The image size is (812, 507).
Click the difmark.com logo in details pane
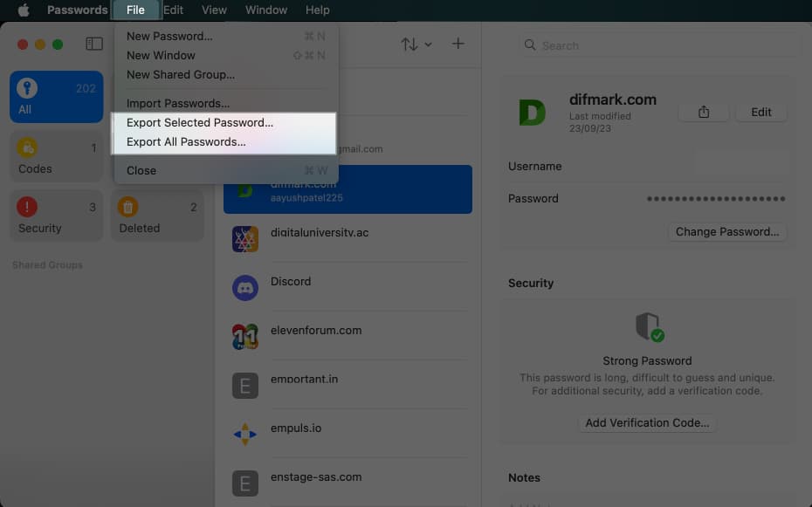(x=533, y=113)
